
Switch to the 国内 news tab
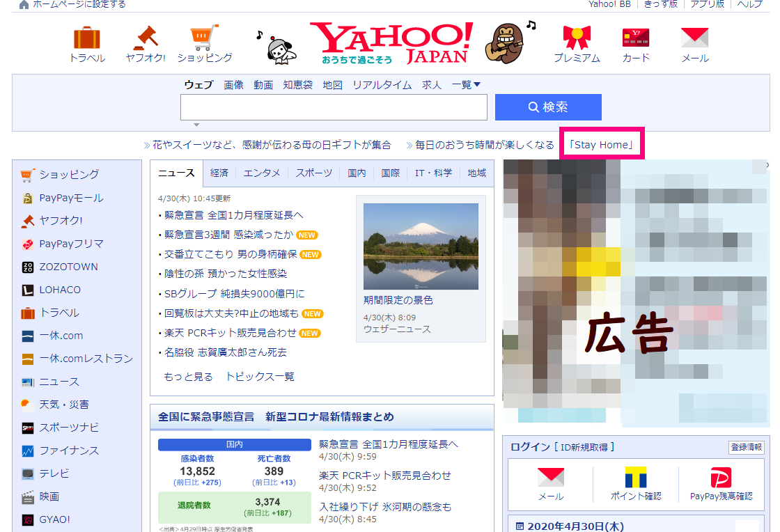[x=357, y=173]
